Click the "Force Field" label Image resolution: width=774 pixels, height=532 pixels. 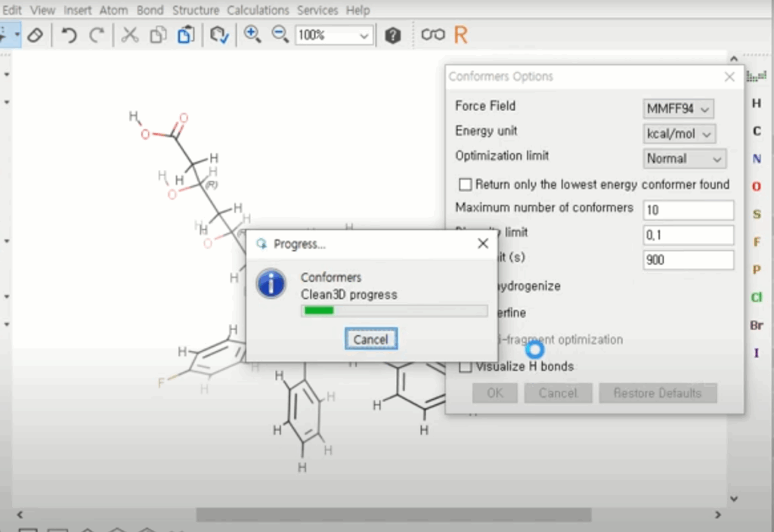pyautogui.click(x=485, y=106)
